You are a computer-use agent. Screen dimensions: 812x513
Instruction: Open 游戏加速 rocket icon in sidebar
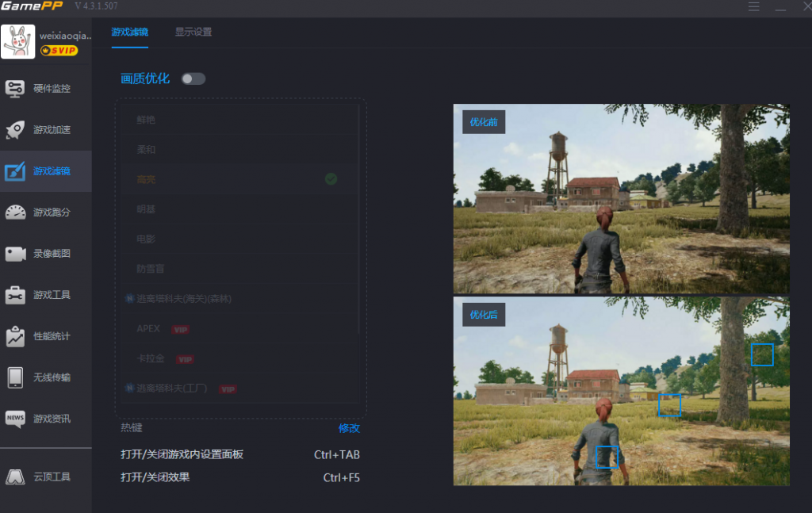click(15, 129)
